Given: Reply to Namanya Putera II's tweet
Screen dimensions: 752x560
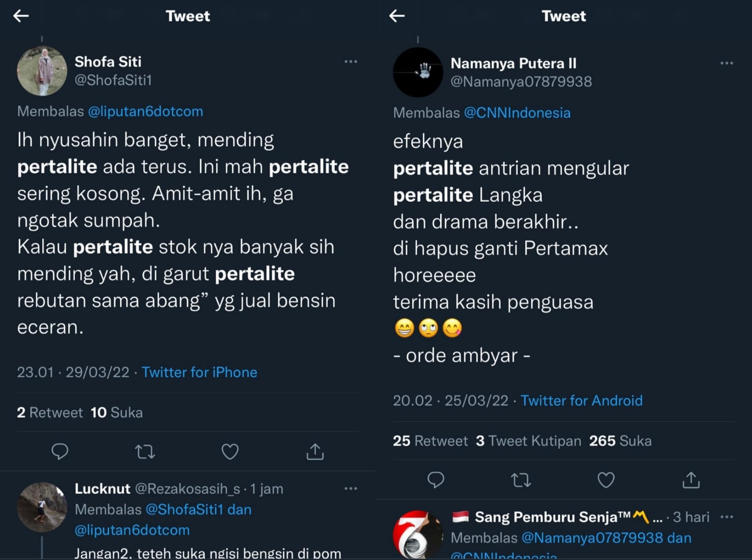Looking at the screenshot, I should pyautogui.click(x=436, y=480).
